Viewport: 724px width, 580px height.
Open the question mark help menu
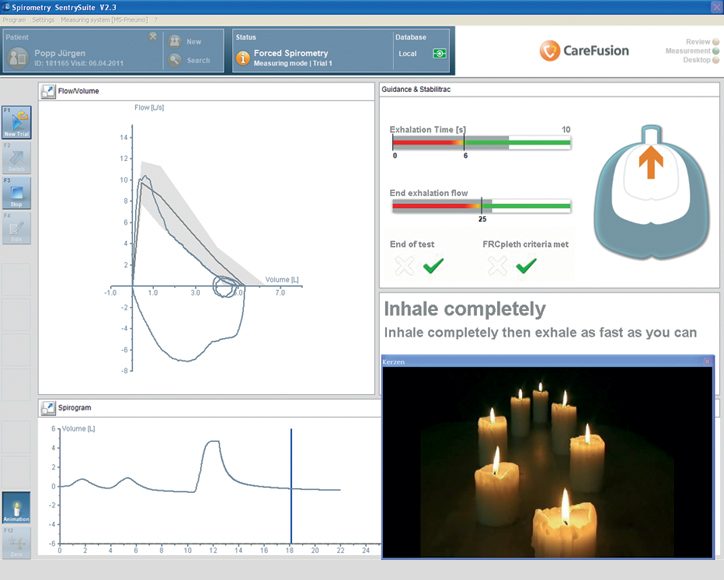[x=156, y=20]
